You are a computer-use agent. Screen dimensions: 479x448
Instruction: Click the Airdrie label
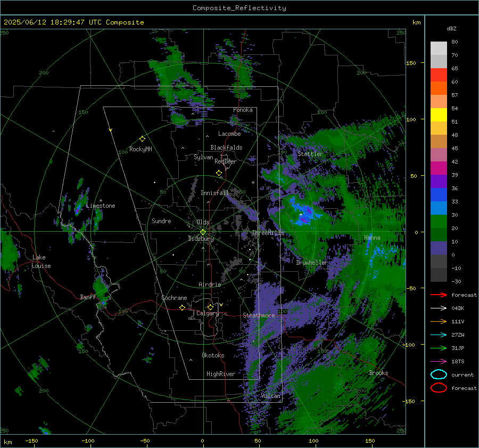click(210, 284)
